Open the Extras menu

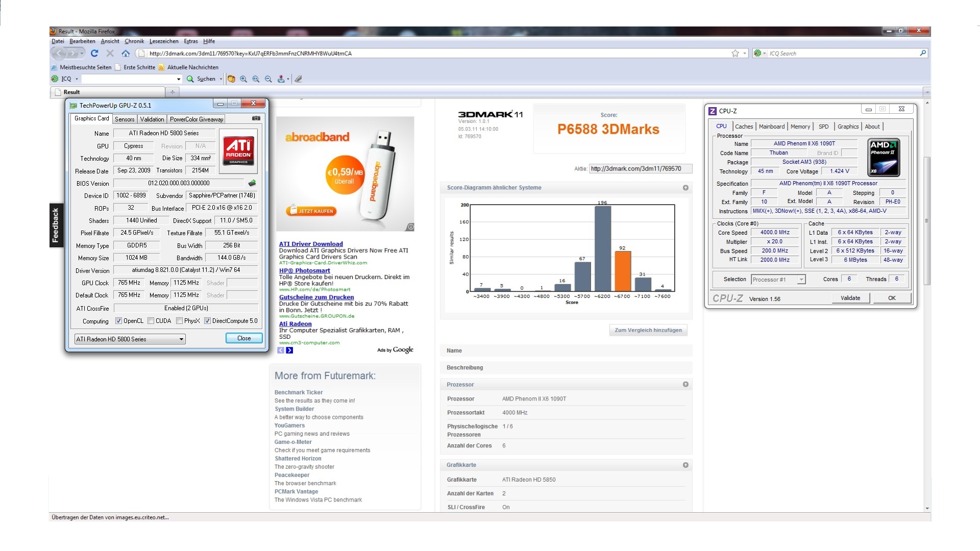click(x=191, y=41)
